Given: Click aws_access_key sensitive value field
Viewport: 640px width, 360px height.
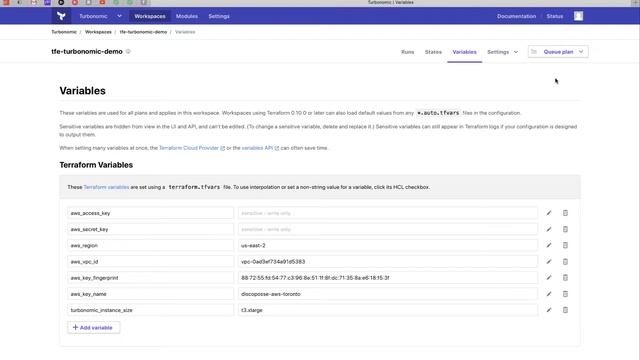Looking at the screenshot, I should [x=388, y=213].
